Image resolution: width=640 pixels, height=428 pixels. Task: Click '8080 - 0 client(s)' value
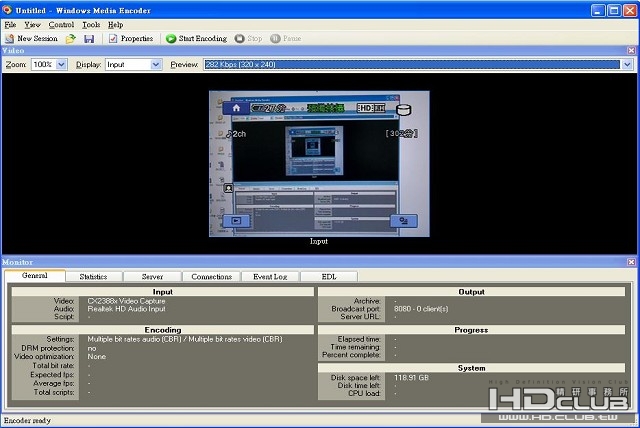coord(421,309)
